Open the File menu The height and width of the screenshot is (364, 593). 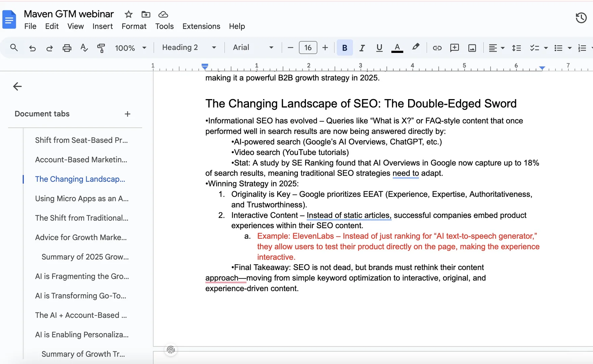click(x=30, y=26)
